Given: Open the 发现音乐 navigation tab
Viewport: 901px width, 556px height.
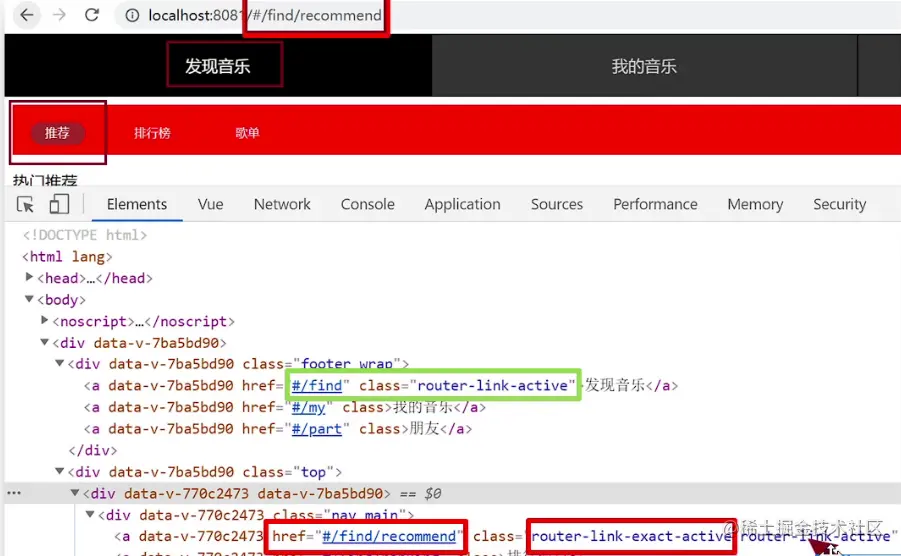Looking at the screenshot, I should [x=218, y=66].
